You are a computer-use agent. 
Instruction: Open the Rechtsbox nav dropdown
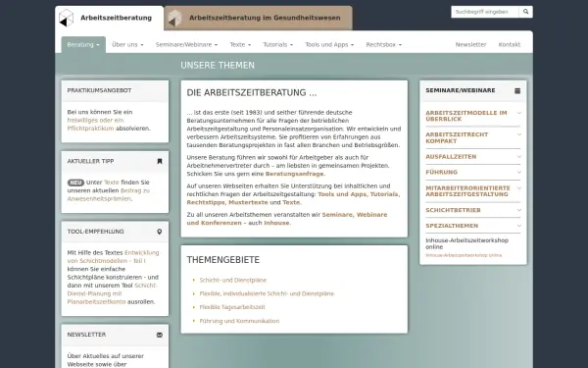383,45
